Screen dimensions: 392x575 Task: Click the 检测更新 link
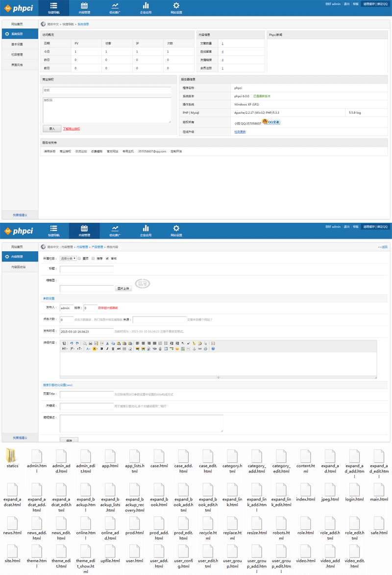click(x=240, y=131)
